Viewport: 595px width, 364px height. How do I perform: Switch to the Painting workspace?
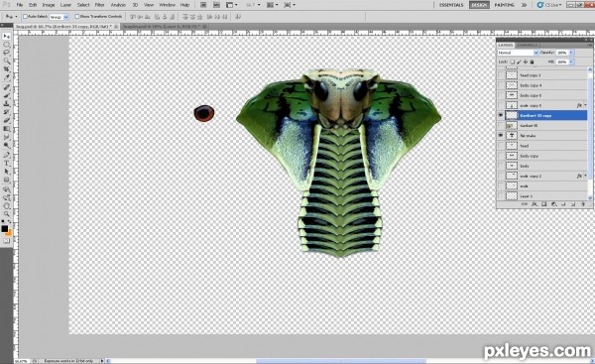(x=505, y=5)
